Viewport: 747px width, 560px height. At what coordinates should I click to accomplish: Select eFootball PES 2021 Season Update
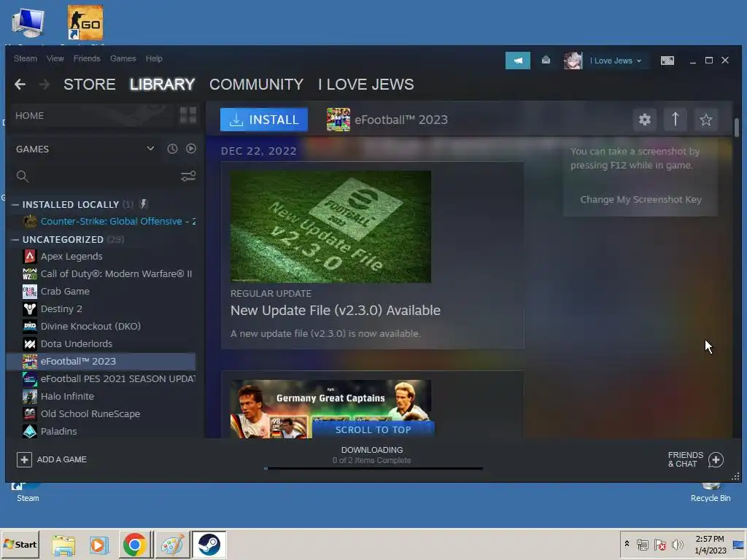117,379
